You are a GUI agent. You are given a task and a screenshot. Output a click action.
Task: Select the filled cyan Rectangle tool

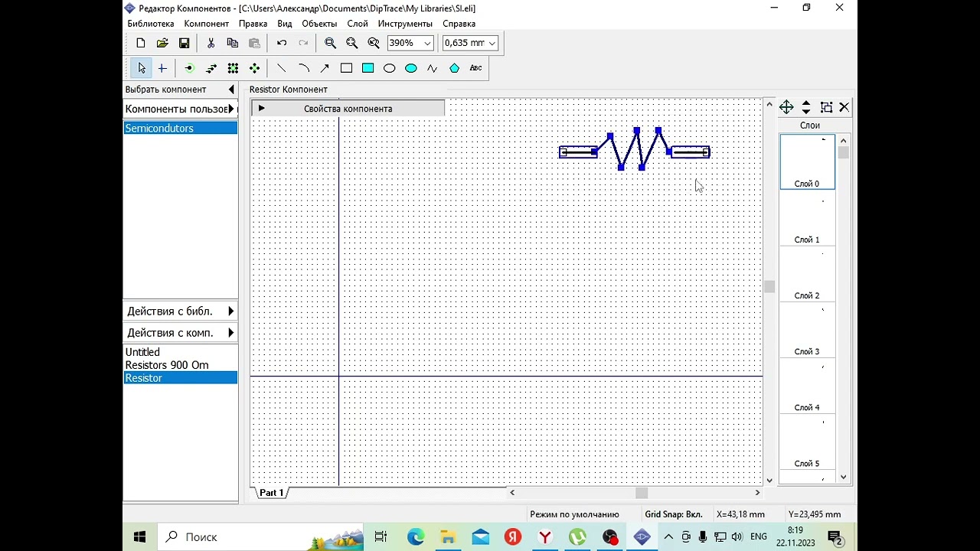point(367,68)
